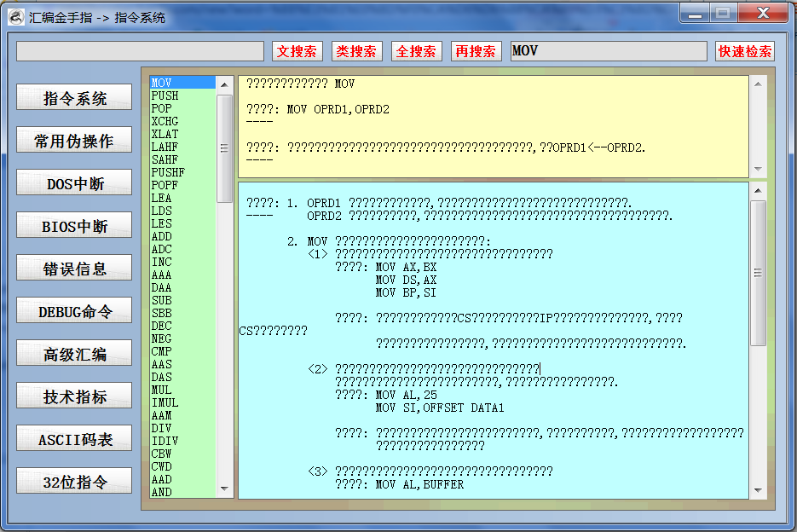
Task: Select NEG in the instruction list
Action: [x=182, y=338]
